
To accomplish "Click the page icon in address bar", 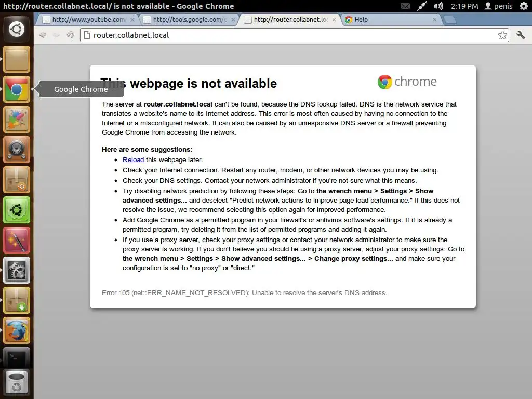I will click(87, 35).
